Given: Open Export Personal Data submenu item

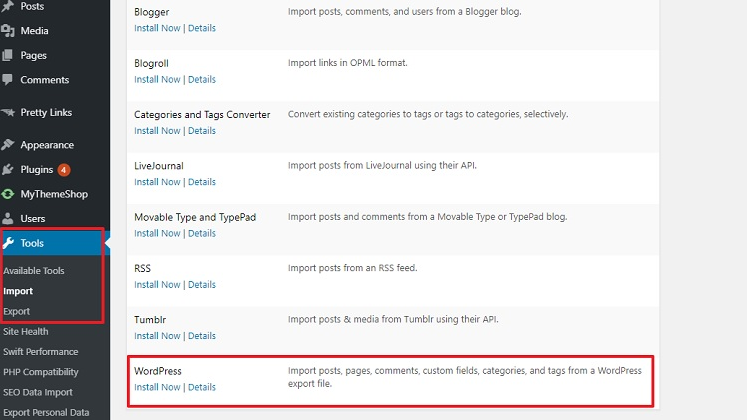Looking at the screenshot, I should click(46, 412).
